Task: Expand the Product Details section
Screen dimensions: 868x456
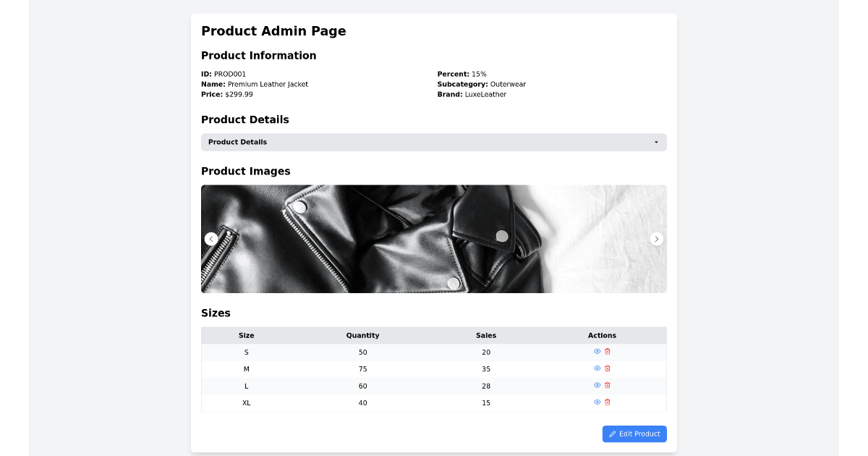Action: click(433, 142)
